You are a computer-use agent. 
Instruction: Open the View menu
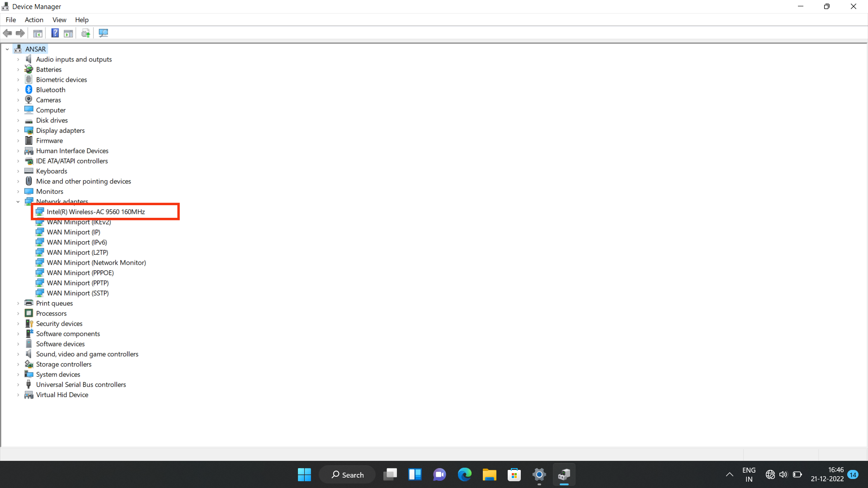(59, 20)
